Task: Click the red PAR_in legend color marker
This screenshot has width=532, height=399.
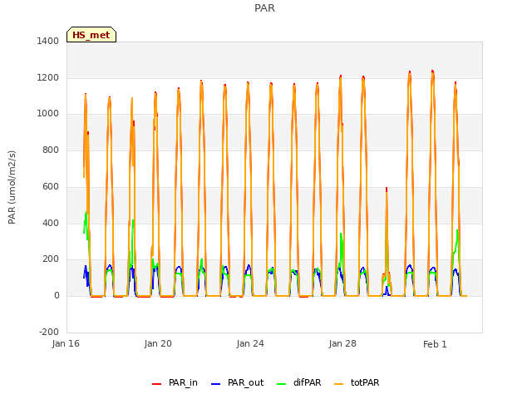Action: pos(156,384)
